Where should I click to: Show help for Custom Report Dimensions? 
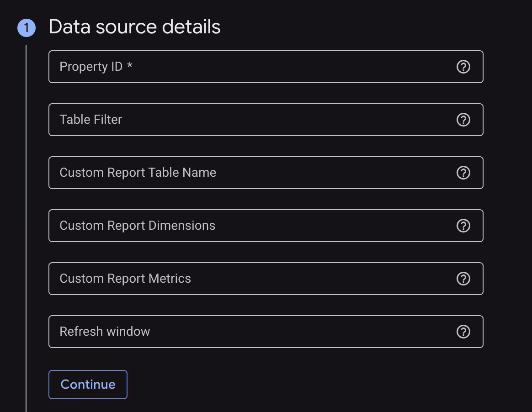click(x=463, y=226)
